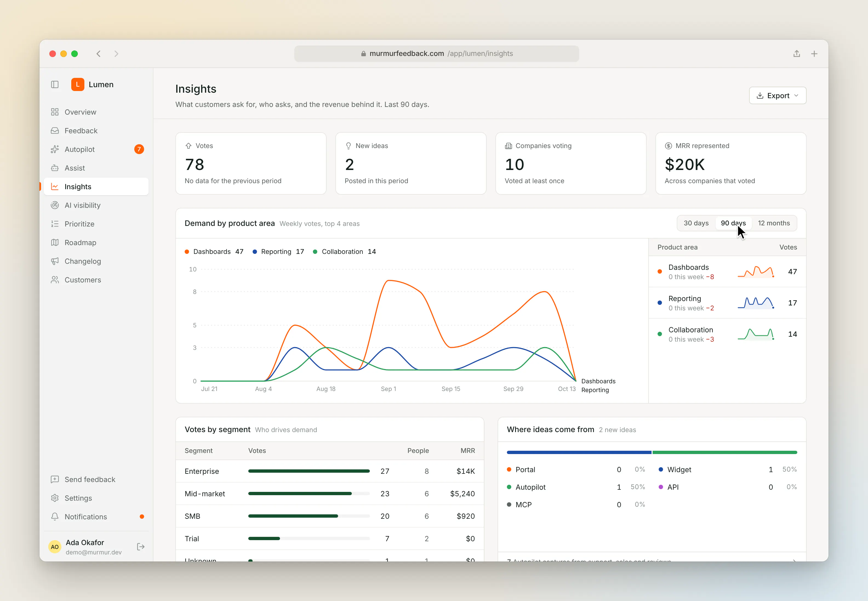868x601 pixels.
Task: Open Dashboards row in product area table
Action: point(727,271)
